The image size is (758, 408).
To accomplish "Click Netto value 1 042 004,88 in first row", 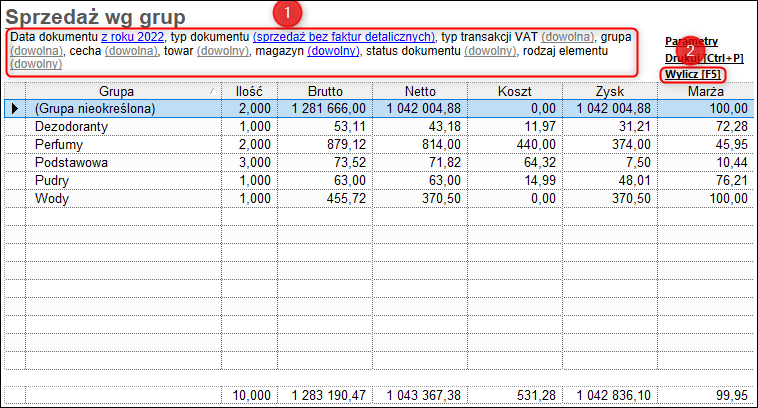I will click(x=424, y=109).
